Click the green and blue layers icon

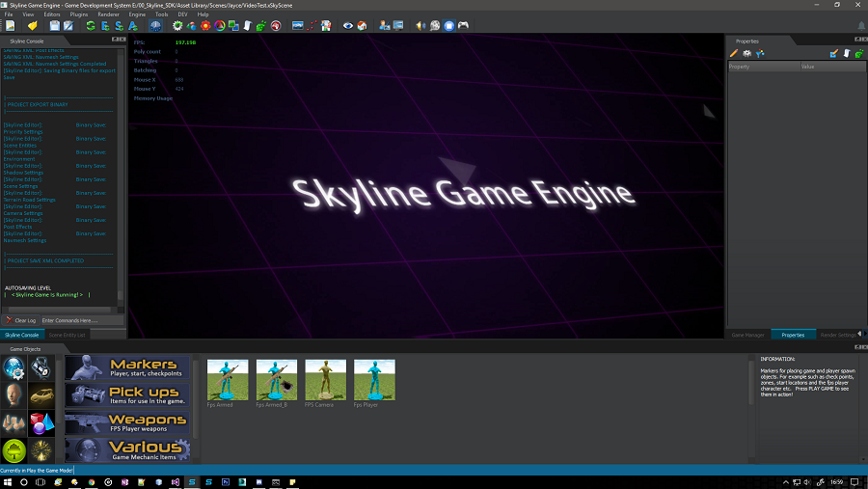pyautogui.click(x=233, y=25)
